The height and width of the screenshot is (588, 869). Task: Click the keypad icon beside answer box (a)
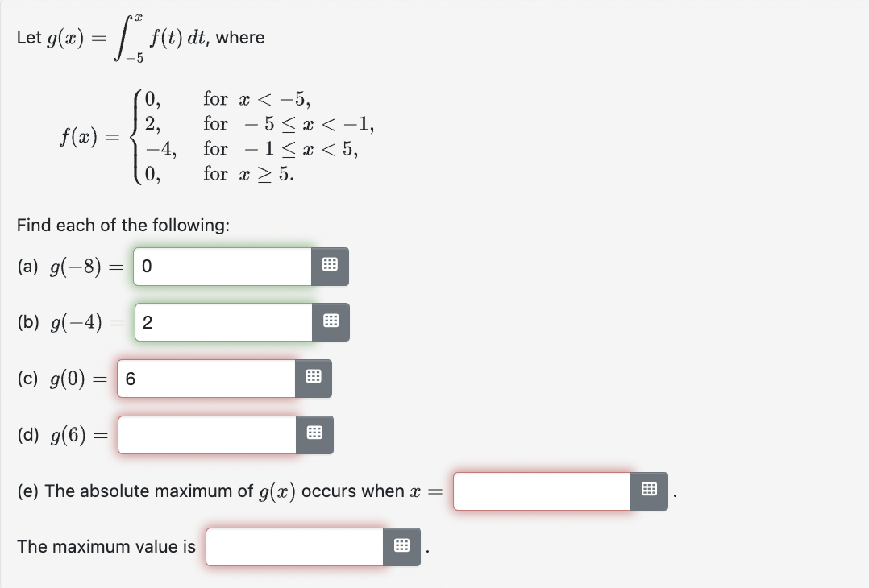click(330, 266)
